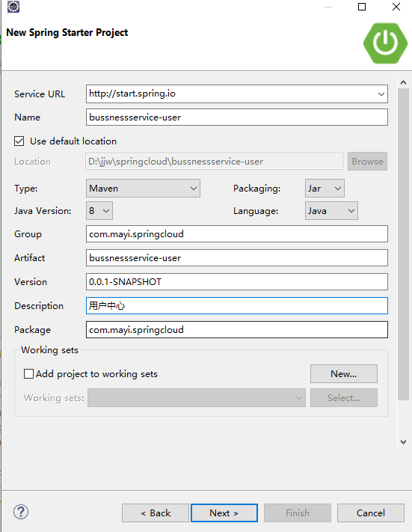Click the Browse location button
Viewport: 412px width, 532px height.
(367, 161)
